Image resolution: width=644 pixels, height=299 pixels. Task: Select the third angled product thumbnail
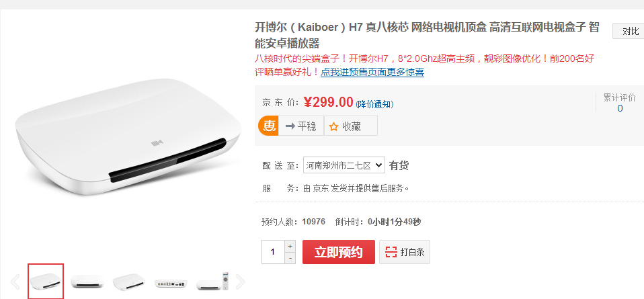129,282
